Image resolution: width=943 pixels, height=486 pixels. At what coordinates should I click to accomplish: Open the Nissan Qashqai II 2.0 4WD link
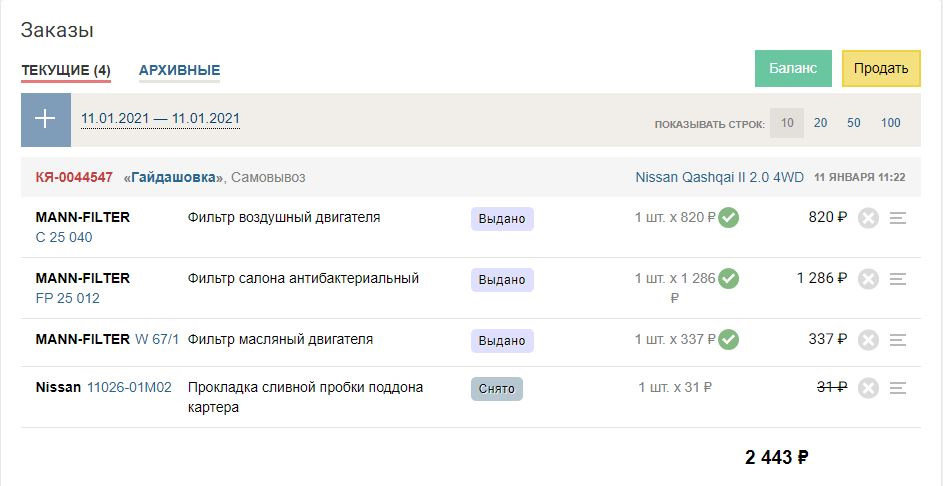click(719, 177)
